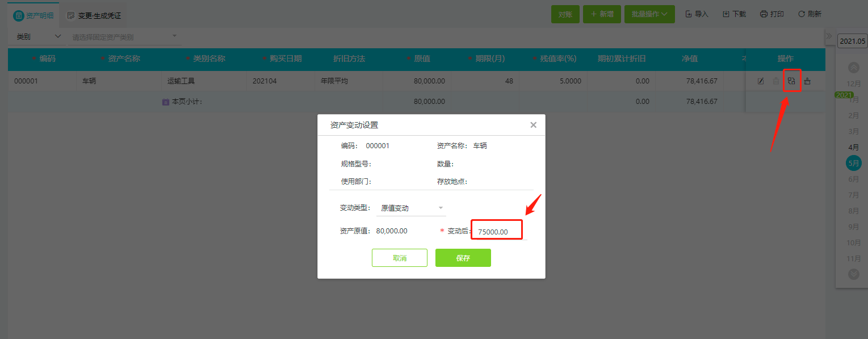The width and height of the screenshot is (868, 339).
Task: Click the 导入 import icon
Action: point(697,14)
